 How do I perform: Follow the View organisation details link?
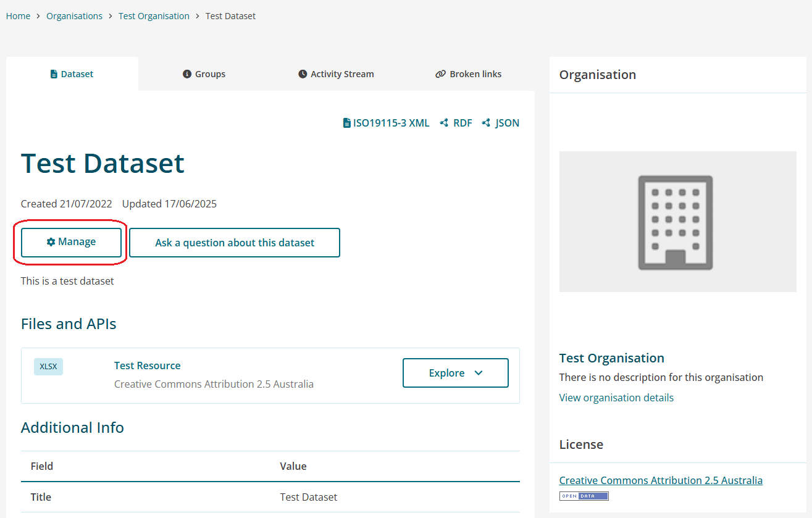[x=616, y=398]
